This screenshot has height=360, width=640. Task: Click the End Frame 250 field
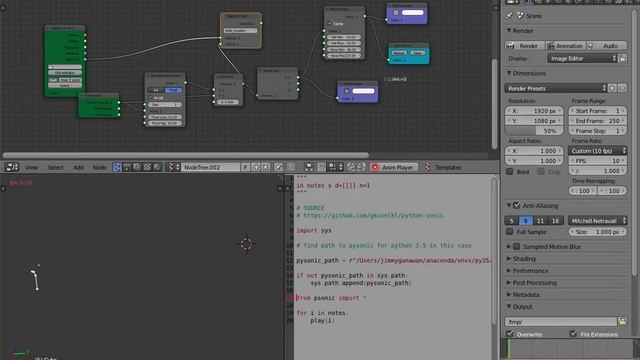tap(598, 121)
